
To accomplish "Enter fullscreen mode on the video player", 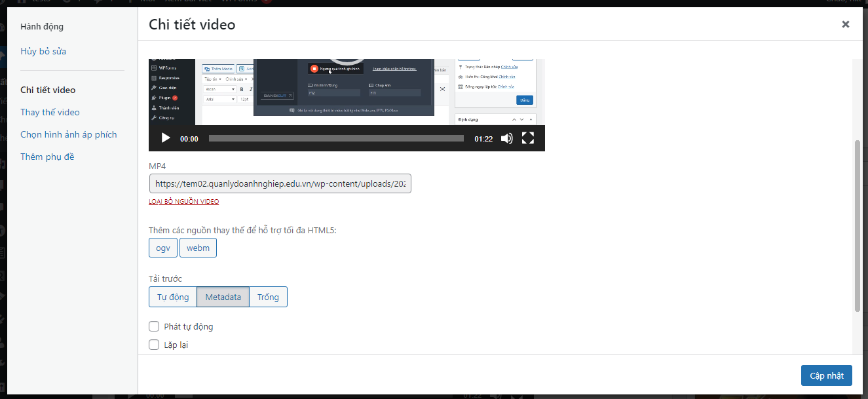I will coord(528,138).
